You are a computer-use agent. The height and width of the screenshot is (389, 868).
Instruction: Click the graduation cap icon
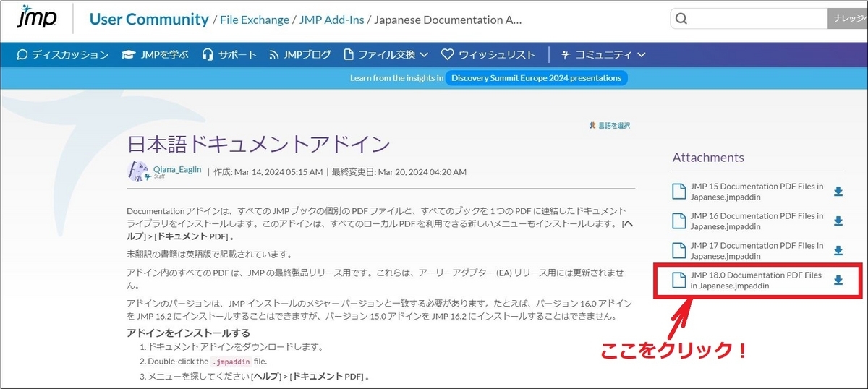[130, 54]
